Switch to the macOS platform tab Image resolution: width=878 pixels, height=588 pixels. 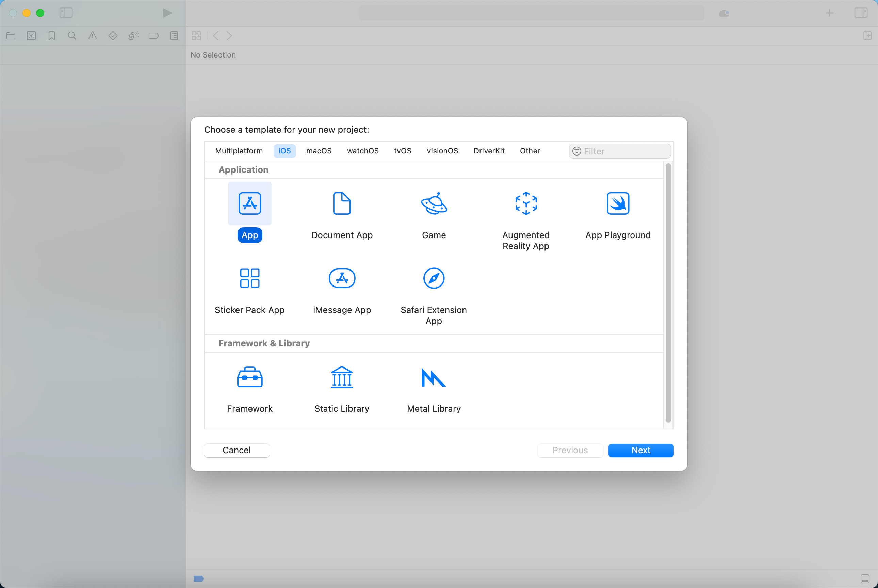(x=319, y=151)
